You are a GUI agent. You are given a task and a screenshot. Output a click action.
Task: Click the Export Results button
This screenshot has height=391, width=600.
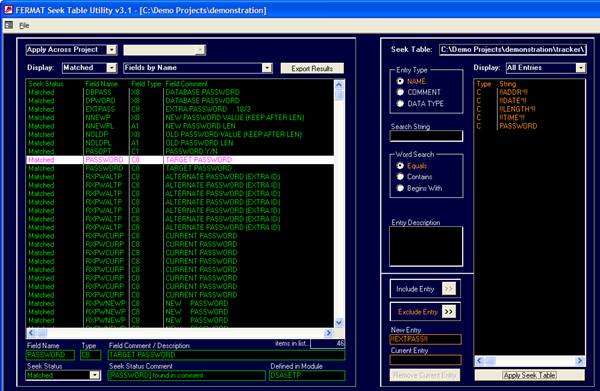(312, 68)
